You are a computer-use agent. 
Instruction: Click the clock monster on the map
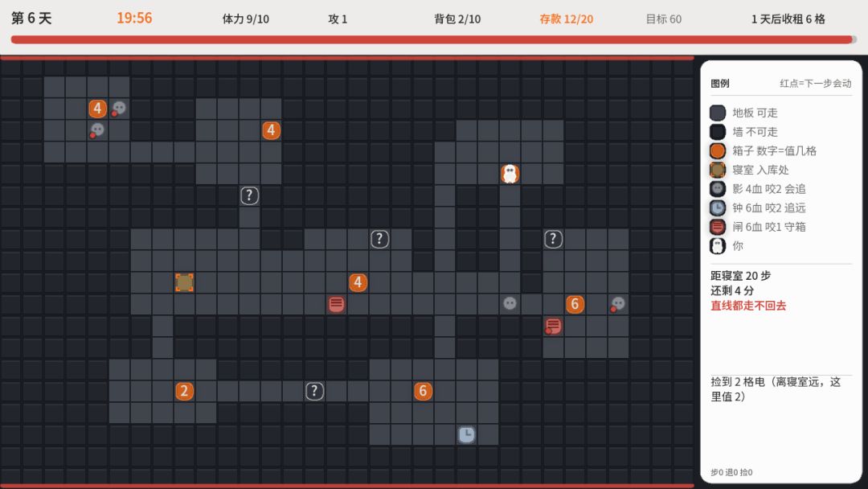(467, 434)
